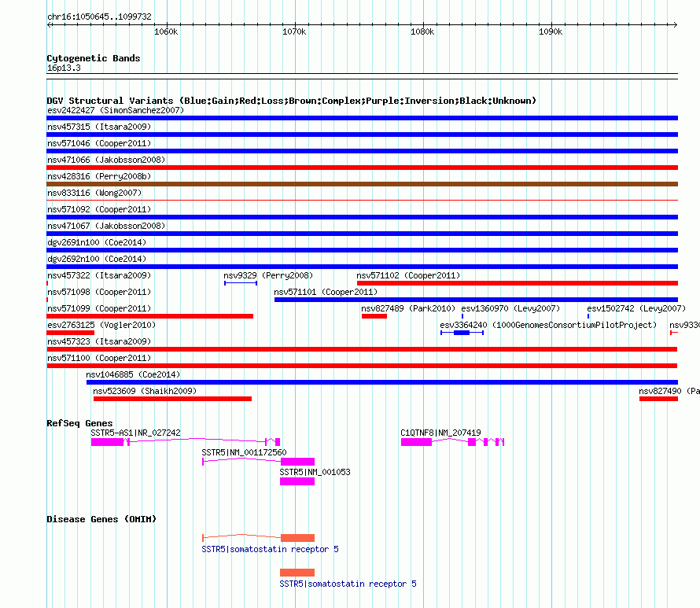Select the esv3364240 (1000GenomesConsortiumPilotProject) label
Viewport: 700px width, 608px height.
[x=549, y=325]
